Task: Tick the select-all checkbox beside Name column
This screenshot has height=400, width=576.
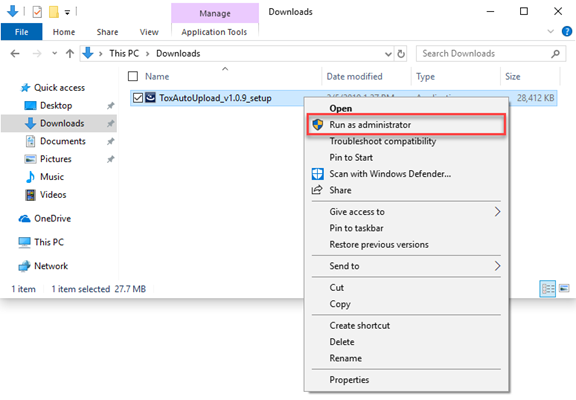Action: tap(133, 76)
